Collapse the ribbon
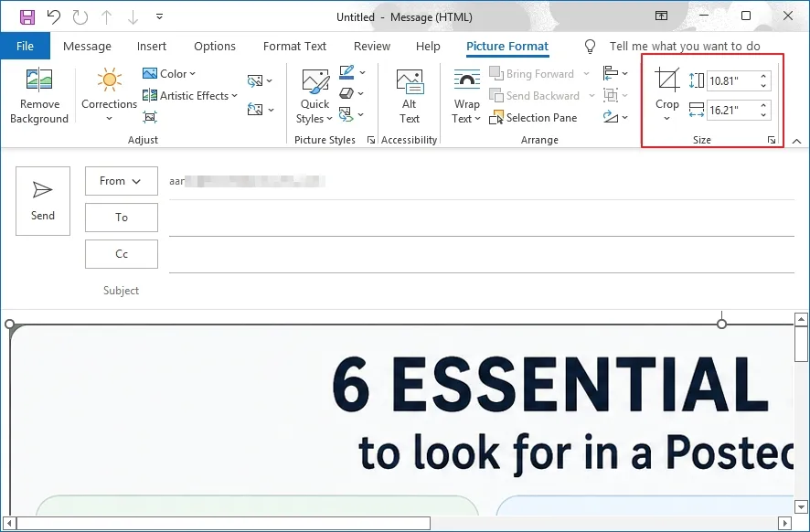The width and height of the screenshot is (810, 532). 796,141
